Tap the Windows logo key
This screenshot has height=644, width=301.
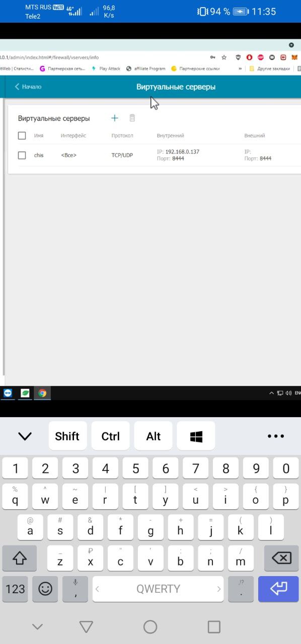click(x=196, y=436)
